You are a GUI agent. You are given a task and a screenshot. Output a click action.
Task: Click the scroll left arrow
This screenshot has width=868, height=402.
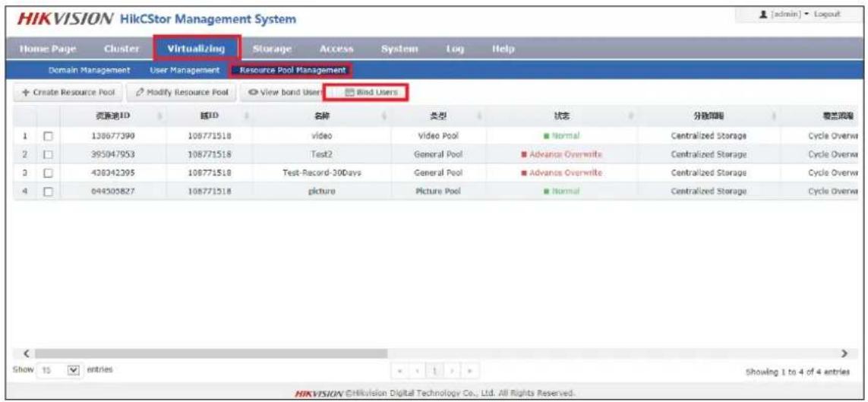click(25, 353)
